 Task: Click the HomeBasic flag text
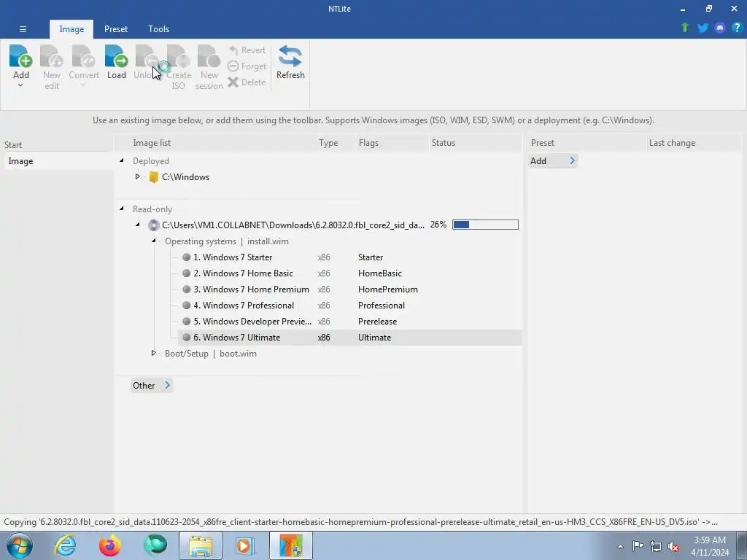click(379, 273)
